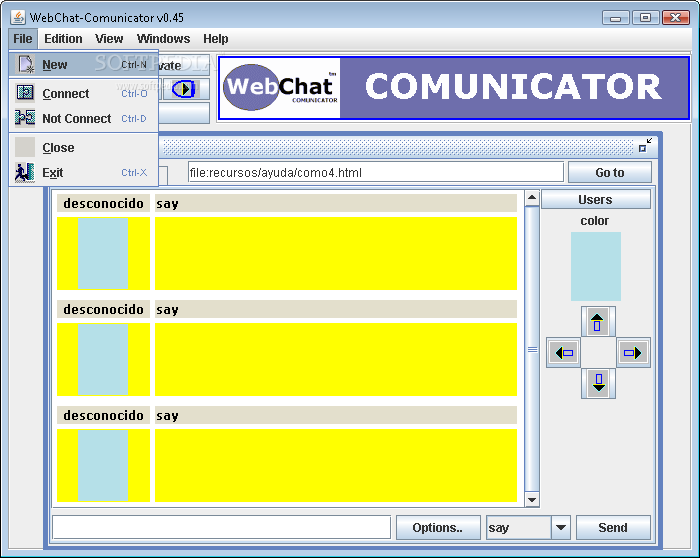Click the second yellow message body
The width and height of the screenshot is (700, 558).
coord(336,359)
